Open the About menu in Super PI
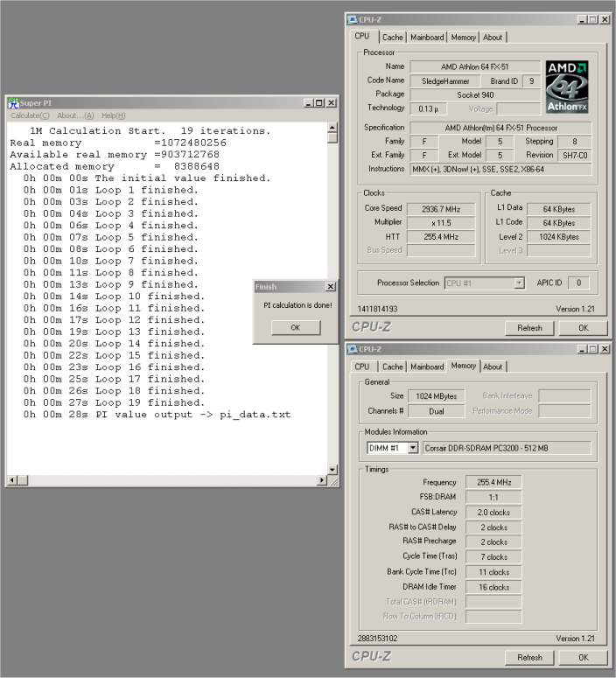 coord(75,115)
